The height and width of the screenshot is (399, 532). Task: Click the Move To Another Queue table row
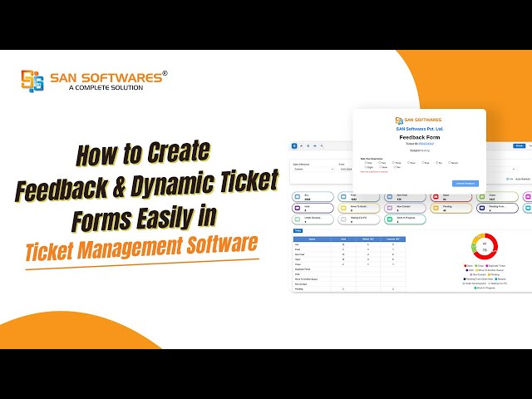[349, 279]
